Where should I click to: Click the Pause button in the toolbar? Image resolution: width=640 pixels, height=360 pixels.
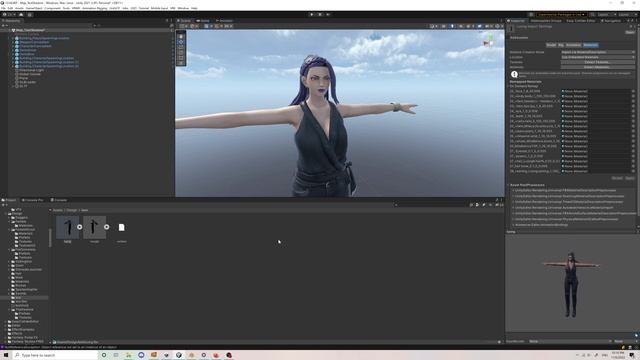320,14
